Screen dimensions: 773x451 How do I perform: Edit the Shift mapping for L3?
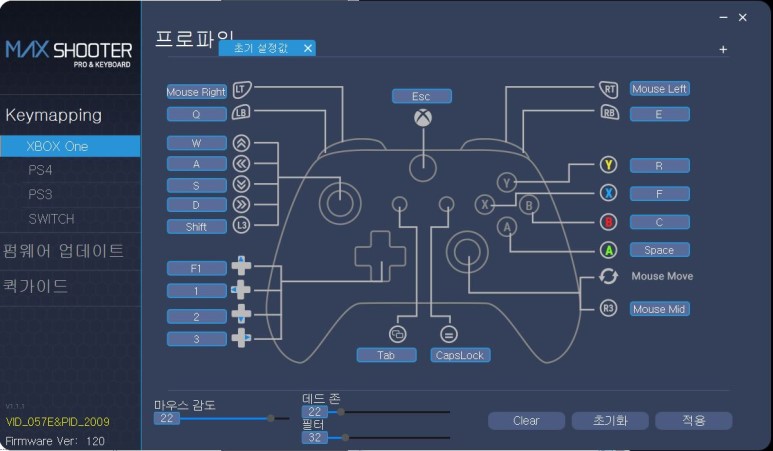coord(196,227)
